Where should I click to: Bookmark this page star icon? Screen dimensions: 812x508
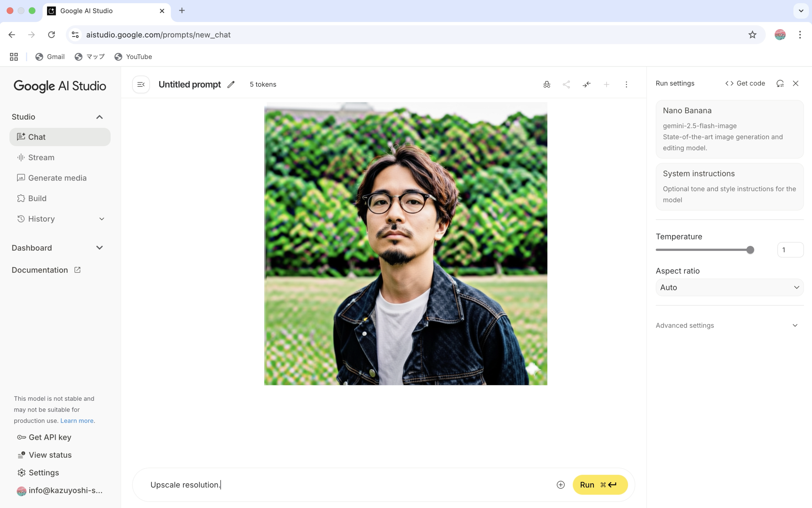pos(752,35)
